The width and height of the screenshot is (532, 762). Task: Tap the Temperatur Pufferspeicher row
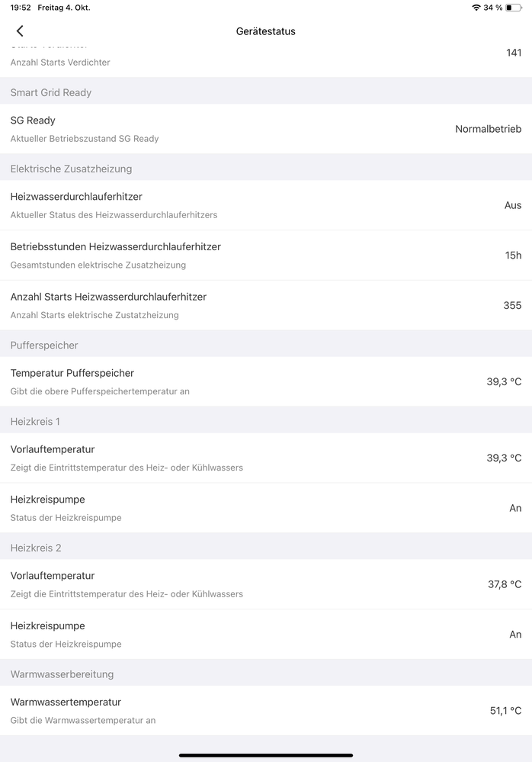[266, 381]
